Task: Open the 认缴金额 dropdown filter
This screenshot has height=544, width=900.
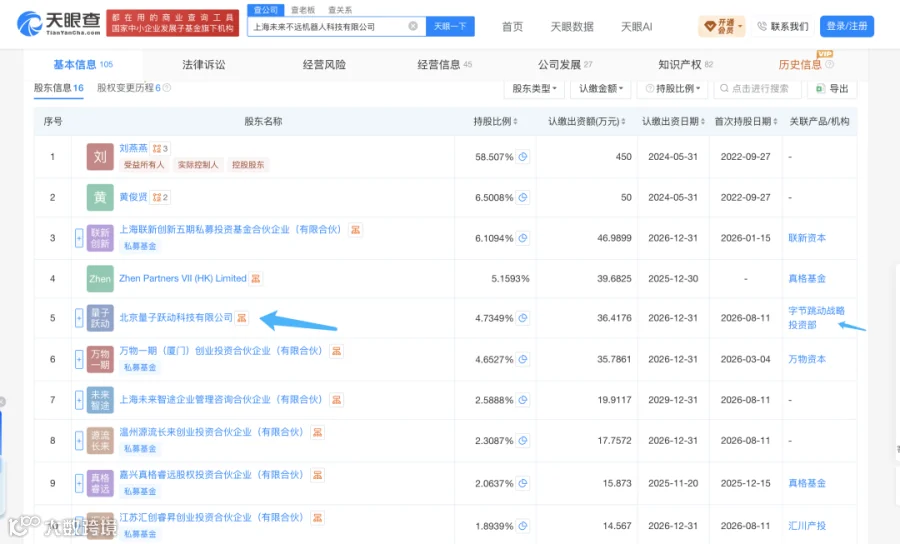Action: pos(601,88)
